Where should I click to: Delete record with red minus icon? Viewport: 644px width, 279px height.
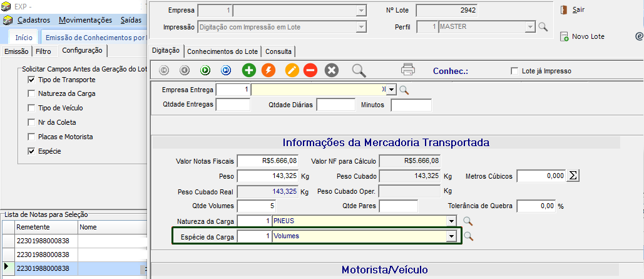coord(310,70)
